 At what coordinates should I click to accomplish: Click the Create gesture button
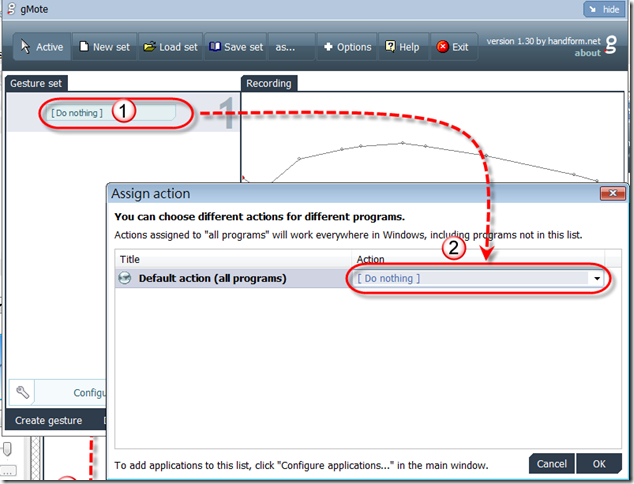pyautogui.click(x=49, y=421)
